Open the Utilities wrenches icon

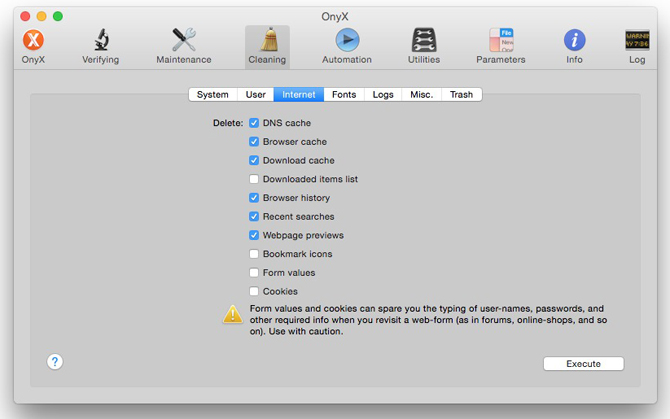(424, 40)
